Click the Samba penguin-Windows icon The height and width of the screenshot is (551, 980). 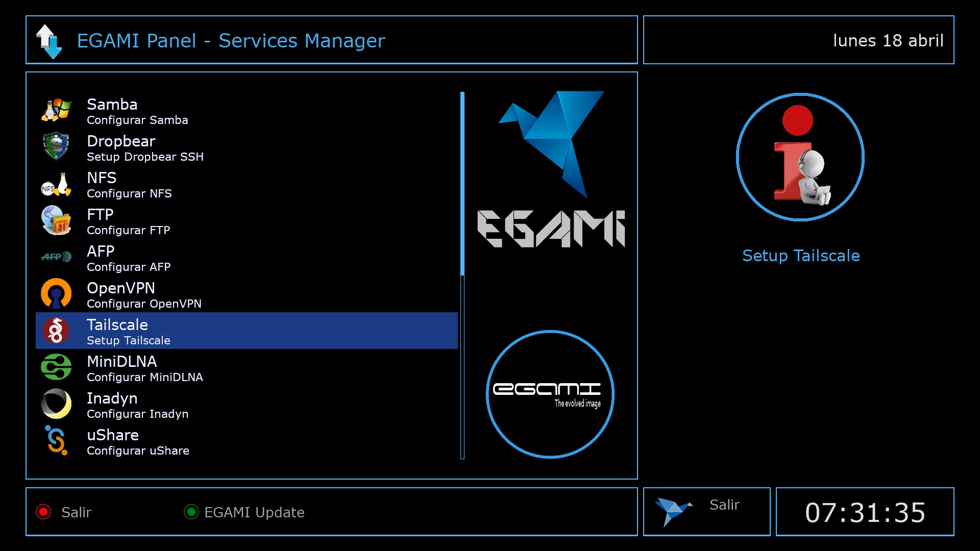(56, 110)
